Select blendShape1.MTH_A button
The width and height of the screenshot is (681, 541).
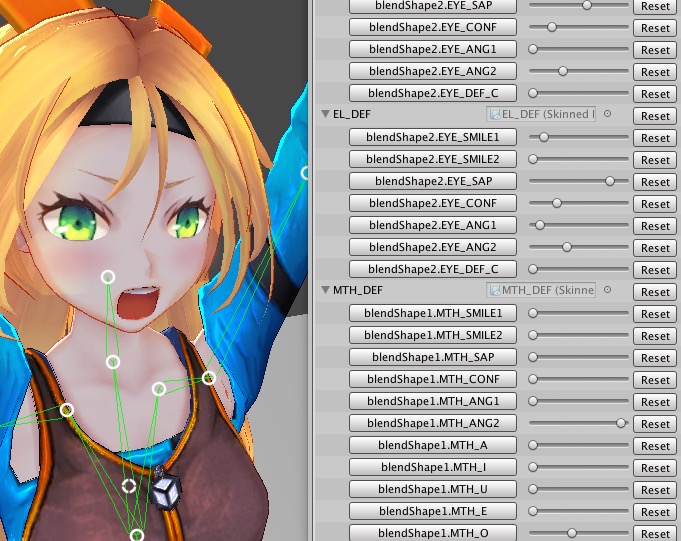(x=433, y=445)
